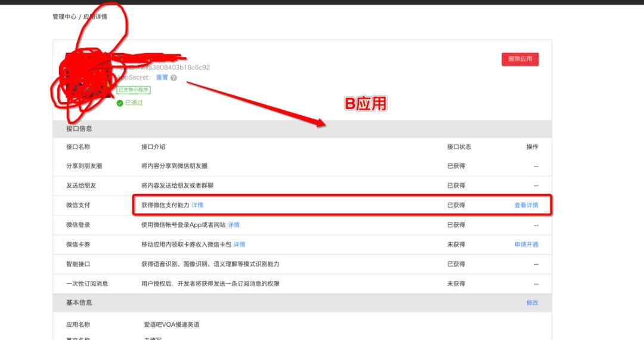Screen dimensions: 644x340
Task: Open the 详情 link in the 微信支付 row
Action: click(197, 205)
